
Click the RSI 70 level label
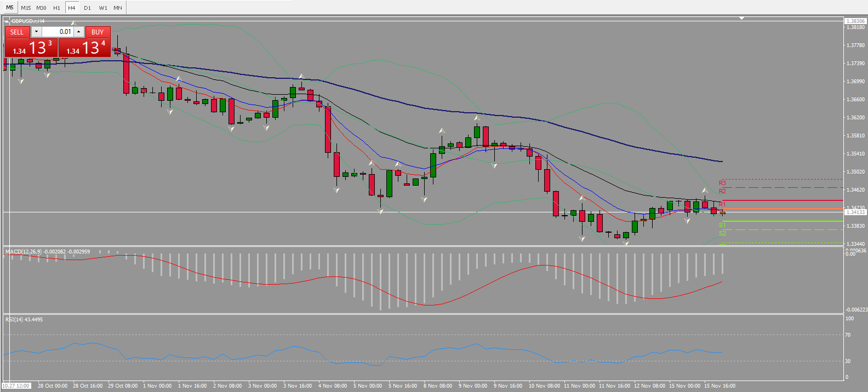(x=848, y=335)
